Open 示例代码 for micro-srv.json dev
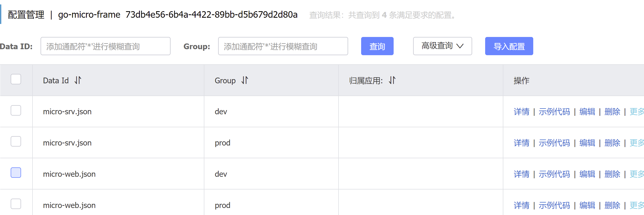The height and width of the screenshot is (215, 644). 554,112
